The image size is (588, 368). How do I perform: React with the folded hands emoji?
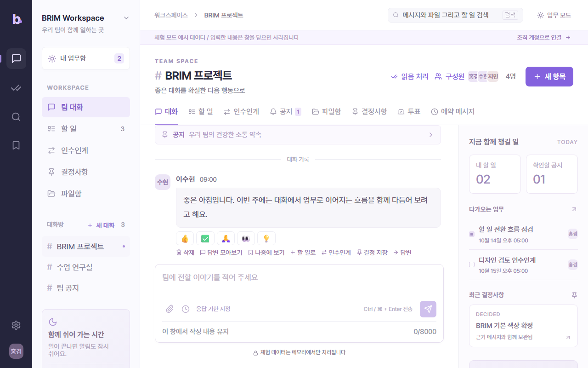[x=226, y=238]
